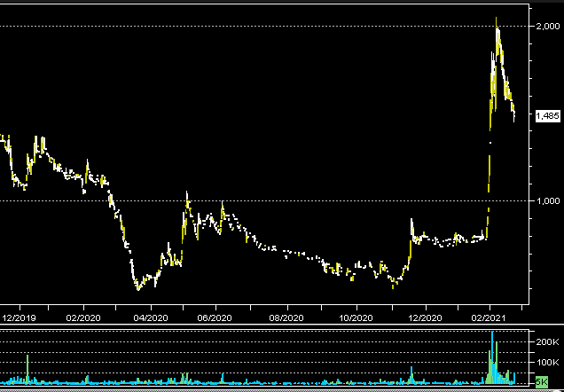Click the 04/2020 date axis label

point(151,318)
